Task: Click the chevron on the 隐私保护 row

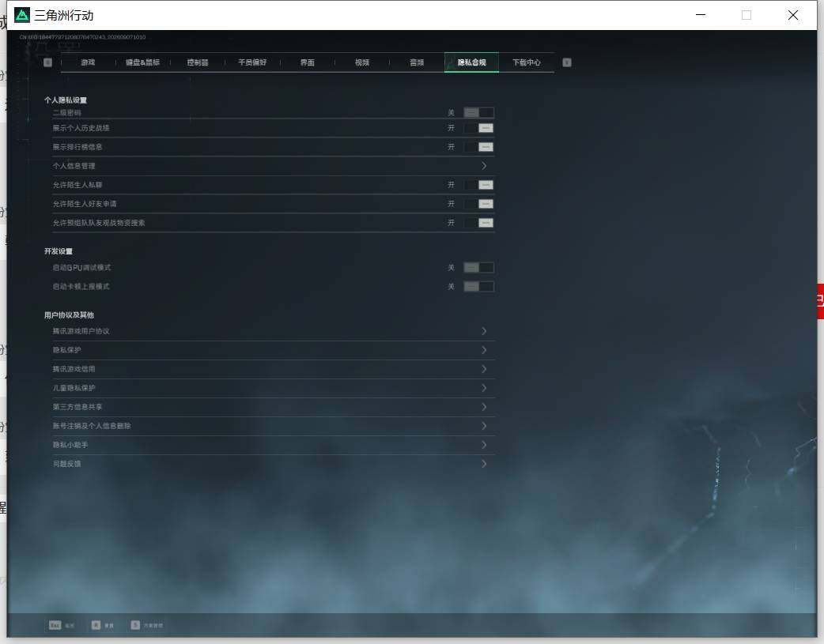Action: coord(484,350)
